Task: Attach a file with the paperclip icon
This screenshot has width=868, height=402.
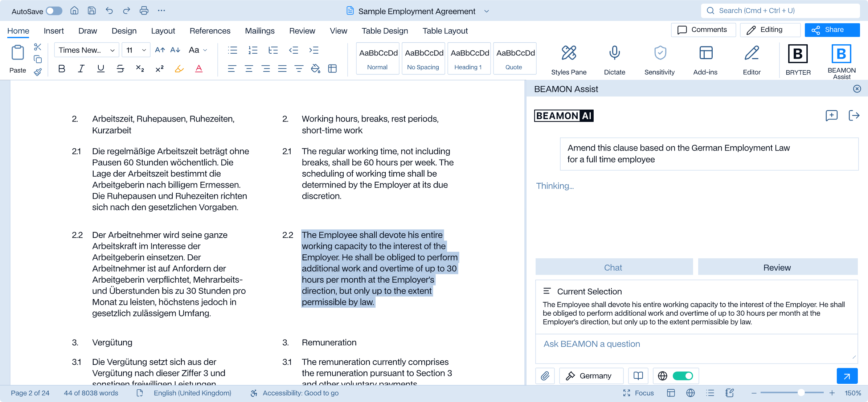Action: tap(545, 376)
